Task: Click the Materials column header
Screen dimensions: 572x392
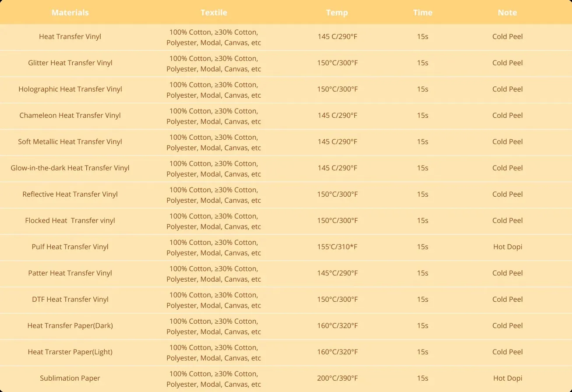Action: click(x=70, y=13)
